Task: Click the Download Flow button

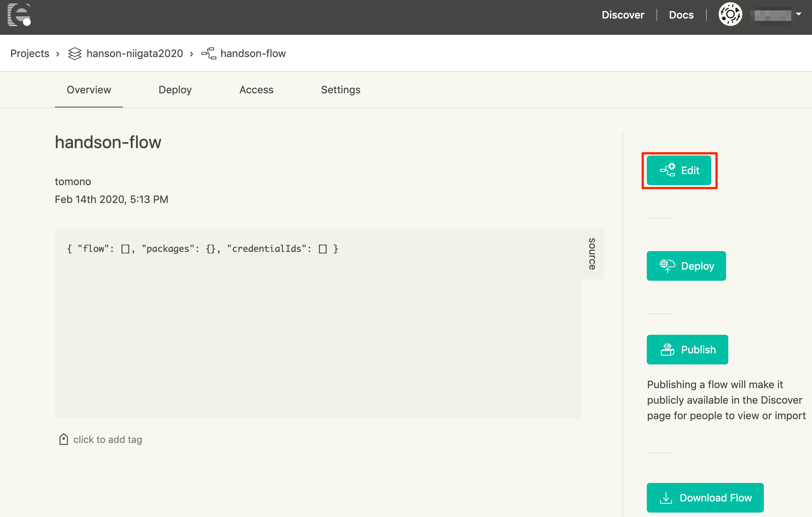Action: point(705,498)
